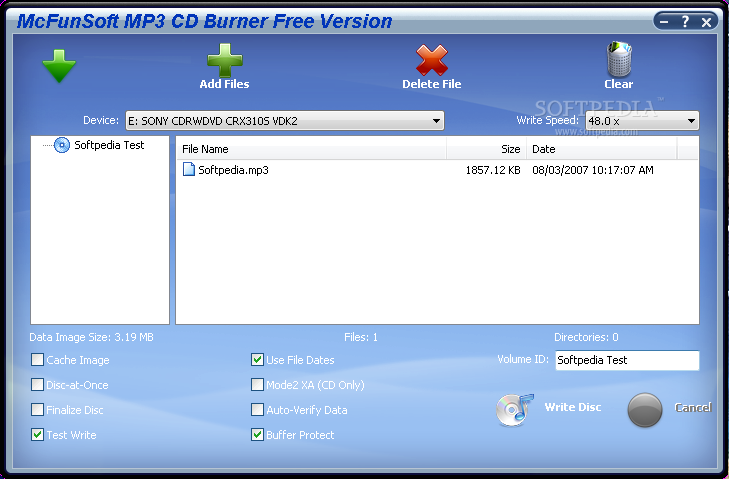Click the Add Files label
Screen dimensions: 729x479
tap(225, 84)
